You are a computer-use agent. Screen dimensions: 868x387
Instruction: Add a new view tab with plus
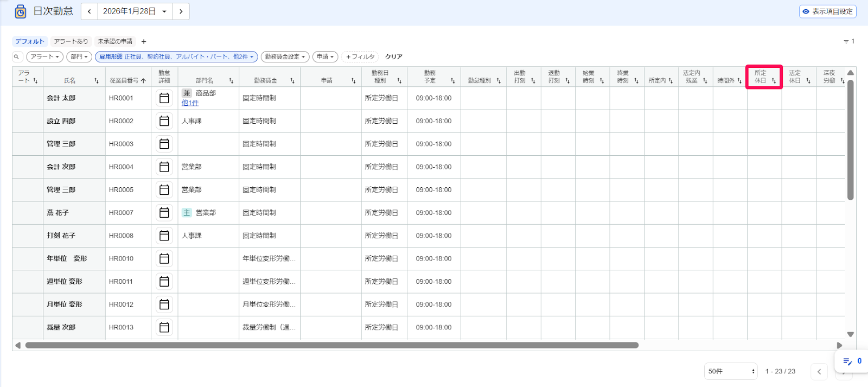[144, 41]
